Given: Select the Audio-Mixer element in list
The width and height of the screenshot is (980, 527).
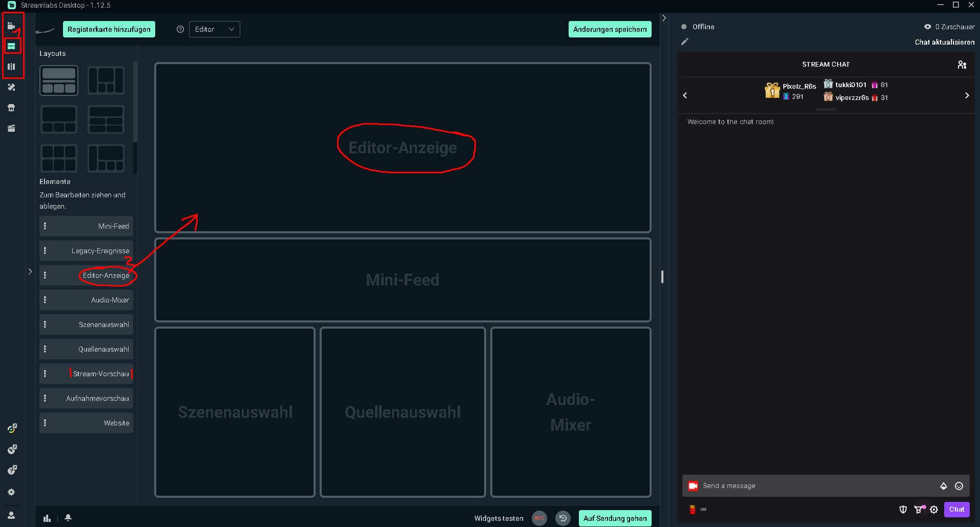Looking at the screenshot, I should (x=86, y=300).
